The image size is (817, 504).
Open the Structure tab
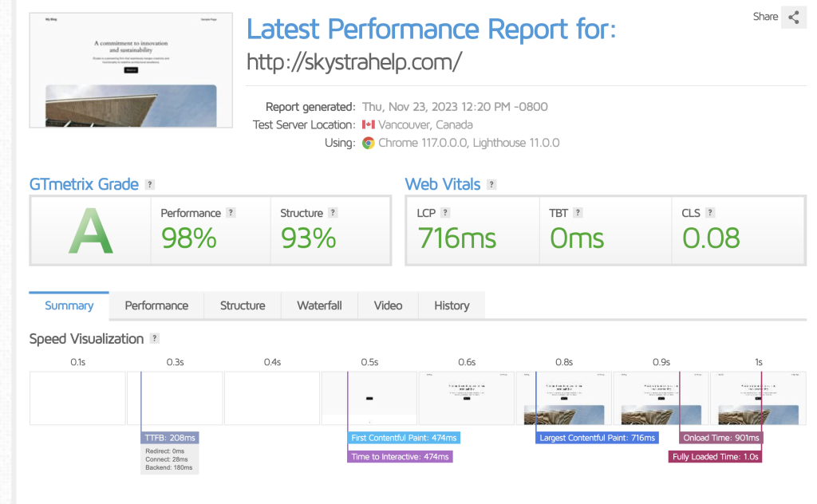[x=243, y=305]
